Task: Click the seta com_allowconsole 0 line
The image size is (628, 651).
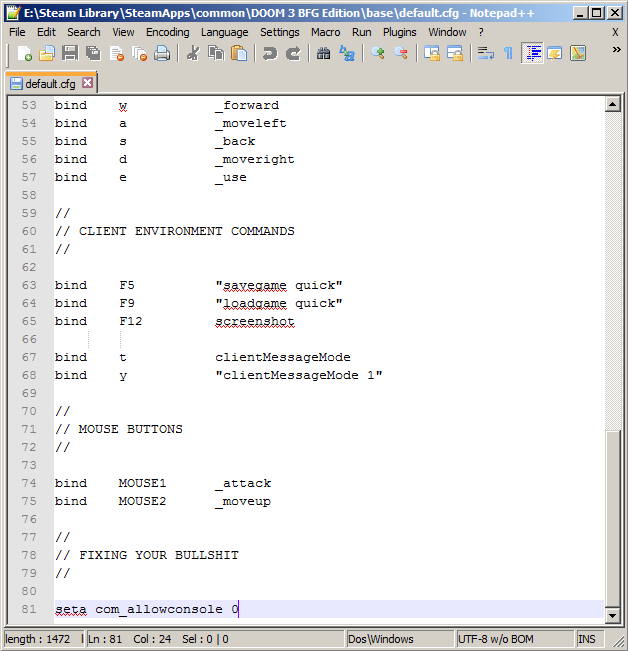Action: point(329,609)
